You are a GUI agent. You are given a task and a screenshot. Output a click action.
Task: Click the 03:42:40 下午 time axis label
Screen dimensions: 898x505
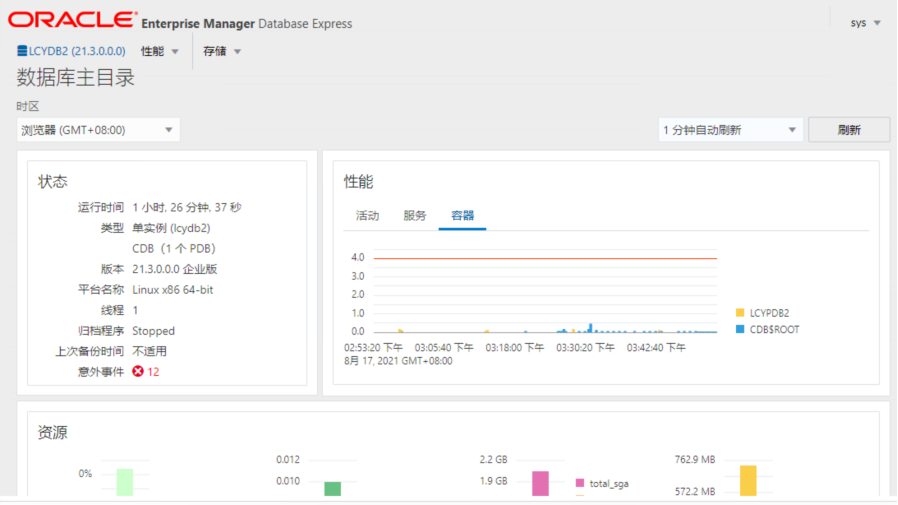[x=656, y=348]
